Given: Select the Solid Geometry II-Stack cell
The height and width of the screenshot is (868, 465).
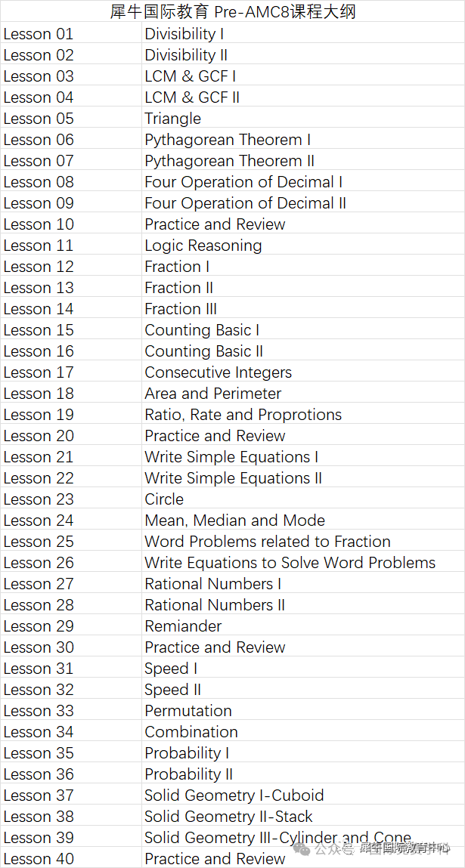Looking at the screenshot, I should point(302,817).
